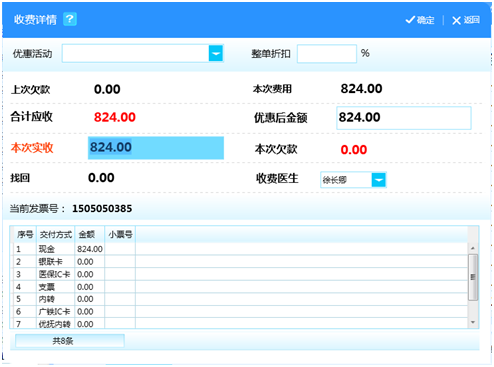Click the 小票号 column header
The width and height of the screenshot is (494, 367).
click(x=120, y=235)
